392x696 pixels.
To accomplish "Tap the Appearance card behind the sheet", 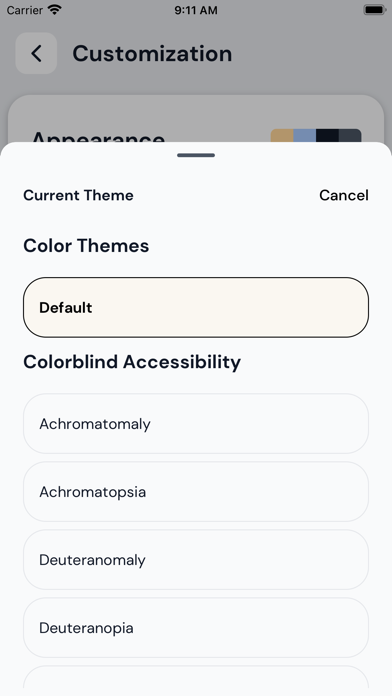I will pyautogui.click(x=196, y=119).
